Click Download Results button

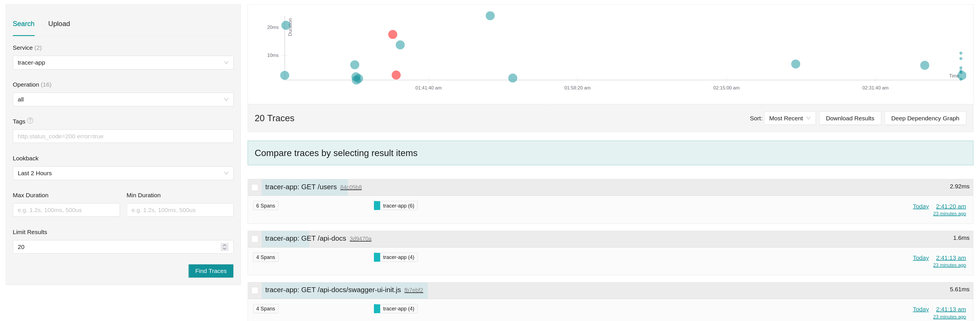850,118
